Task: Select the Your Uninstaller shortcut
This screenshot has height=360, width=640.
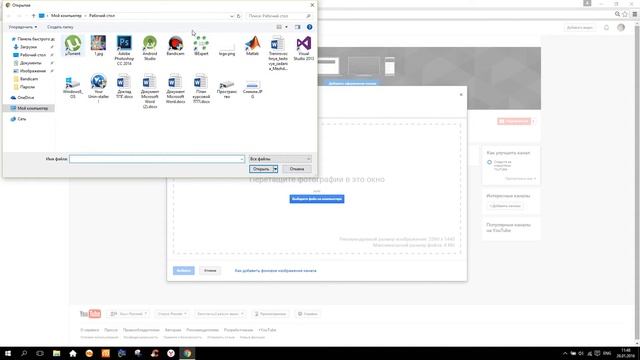Action: 98,88
